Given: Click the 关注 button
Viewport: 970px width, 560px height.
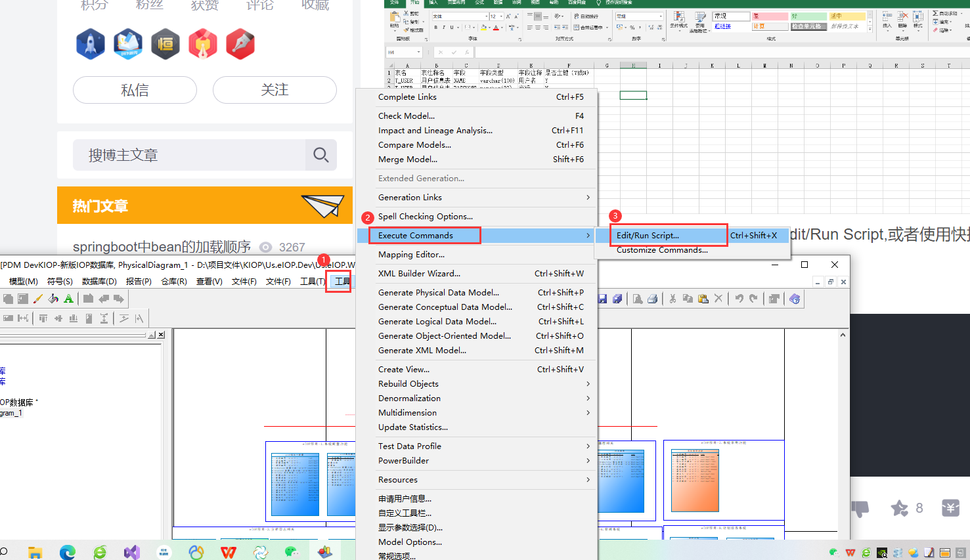Looking at the screenshot, I should 275,90.
